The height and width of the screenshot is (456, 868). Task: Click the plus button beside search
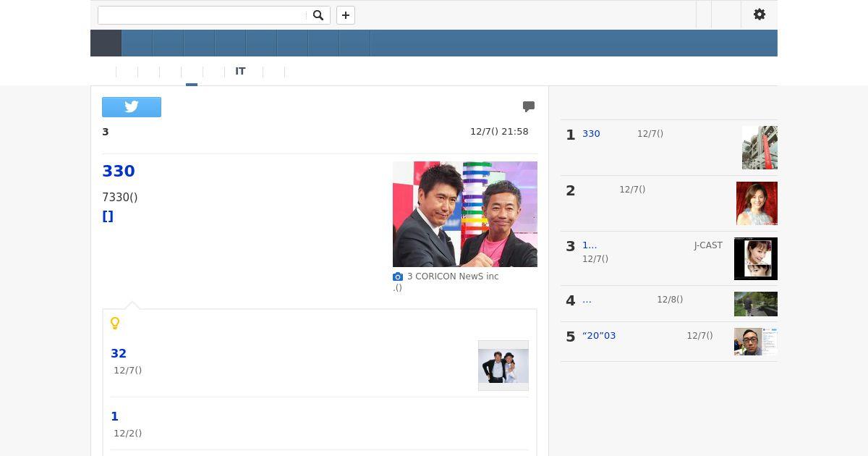pos(346,15)
